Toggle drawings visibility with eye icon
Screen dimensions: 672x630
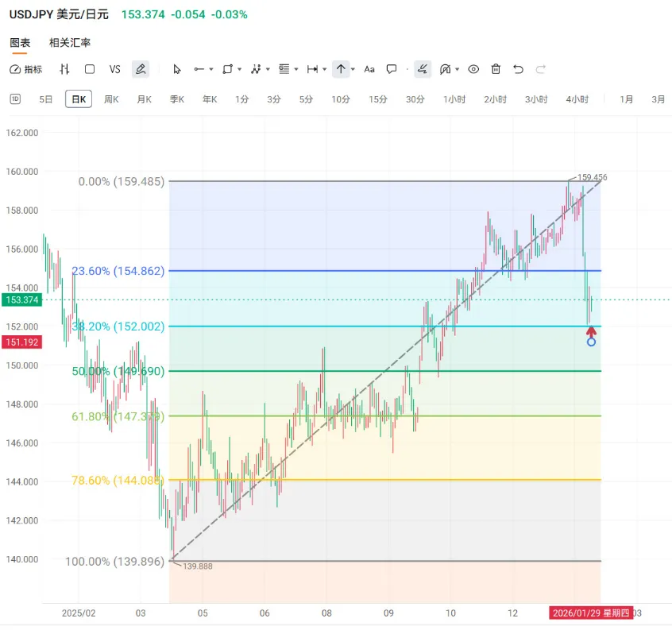coord(473,69)
